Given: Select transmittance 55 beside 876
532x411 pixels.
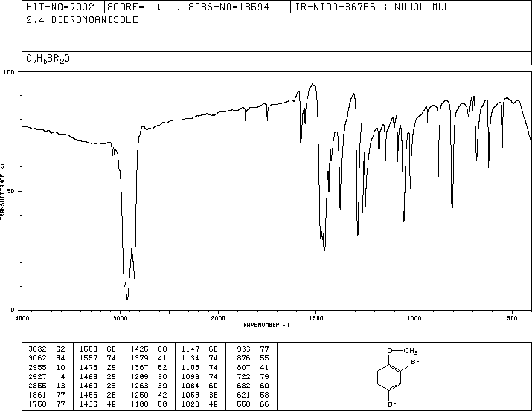Looking at the screenshot, I should pyautogui.click(x=264, y=358).
